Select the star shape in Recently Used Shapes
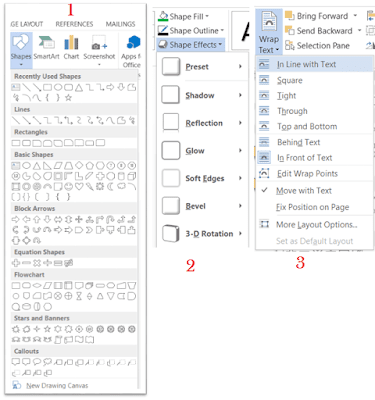Screen dimensions: 375x400 click(68, 98)
